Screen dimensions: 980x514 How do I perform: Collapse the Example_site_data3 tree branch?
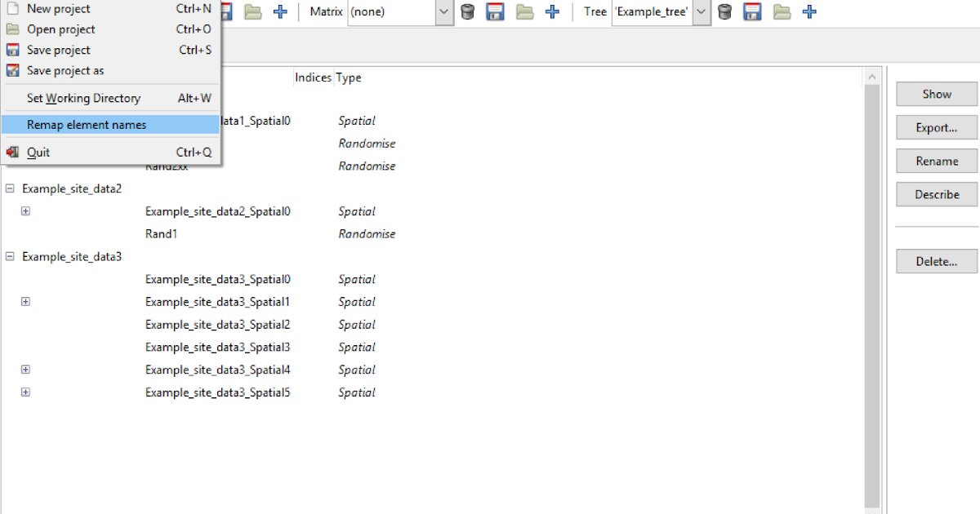pyautogui.click(x=9, y=256)
